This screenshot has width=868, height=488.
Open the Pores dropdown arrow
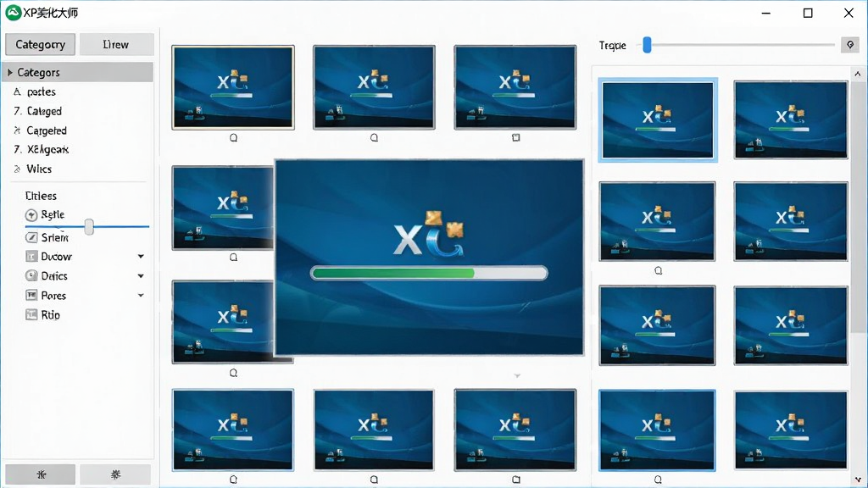point(141,296)
